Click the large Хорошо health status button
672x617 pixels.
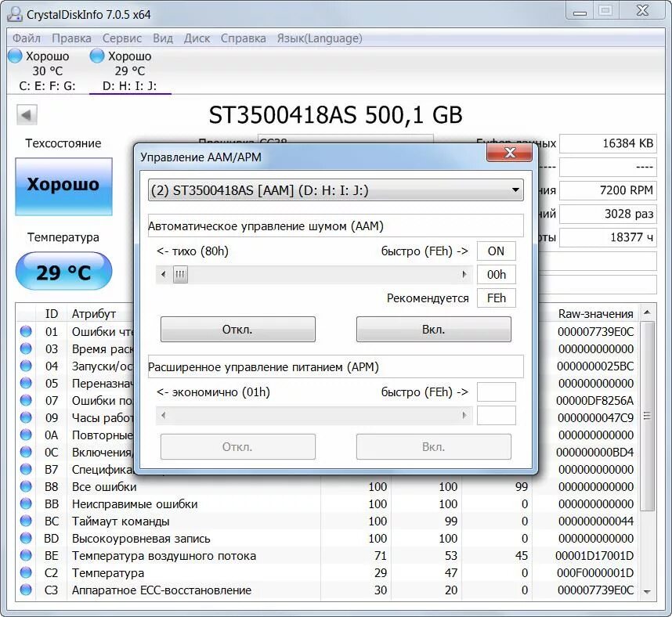pyautogui.click(x=64, y=186)
